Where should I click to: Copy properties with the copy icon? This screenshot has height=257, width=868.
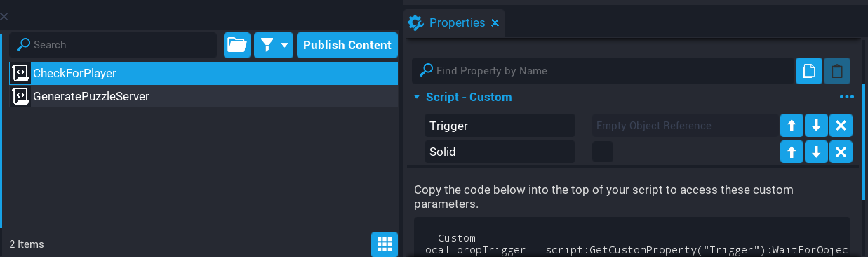pyautogui.click(x=809, y=71)
